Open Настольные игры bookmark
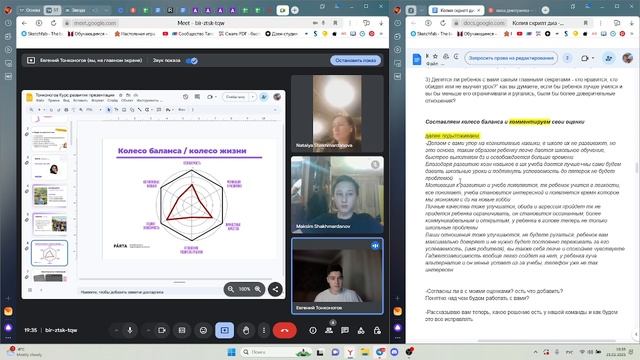 [x=135, y=34]
